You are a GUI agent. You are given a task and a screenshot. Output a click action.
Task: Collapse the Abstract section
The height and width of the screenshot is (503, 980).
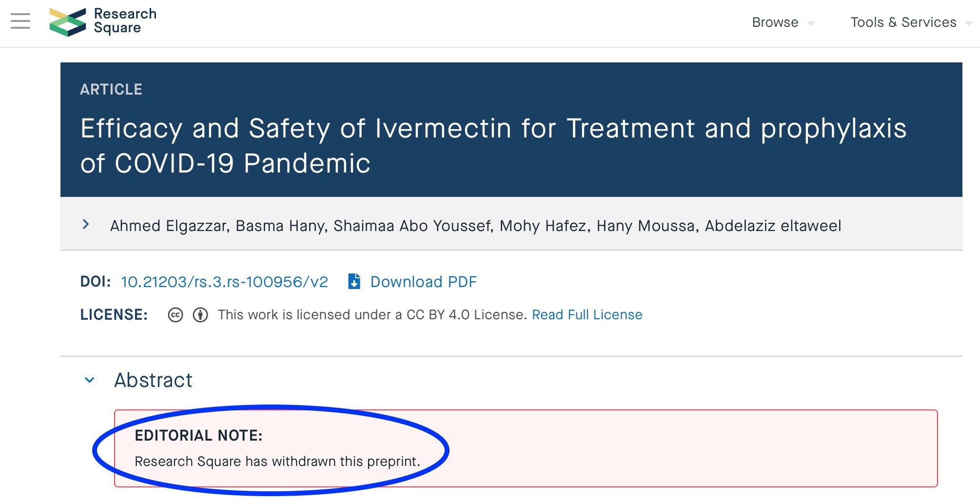click(x=90, y=380)
